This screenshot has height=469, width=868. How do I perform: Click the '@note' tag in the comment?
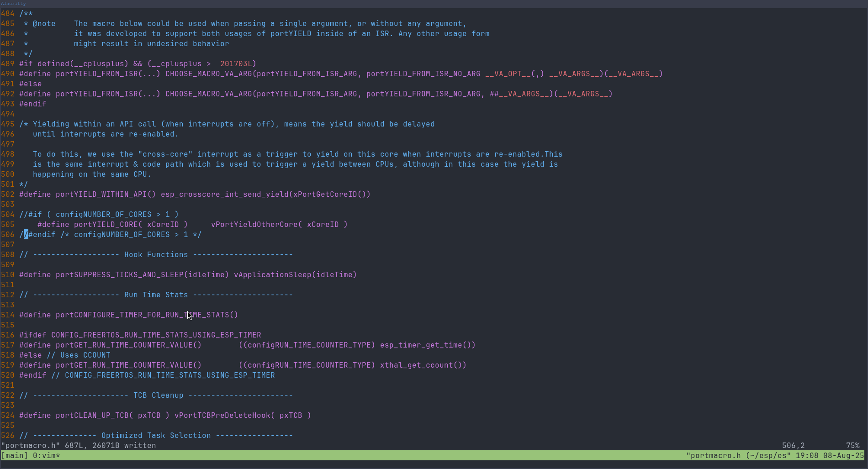(x=44, y=23)
